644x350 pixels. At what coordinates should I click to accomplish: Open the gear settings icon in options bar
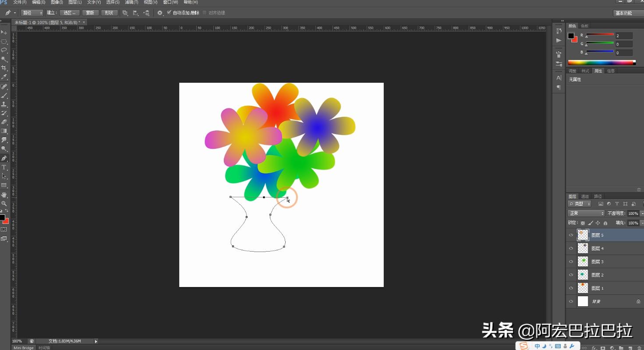[x=159, y=12]
